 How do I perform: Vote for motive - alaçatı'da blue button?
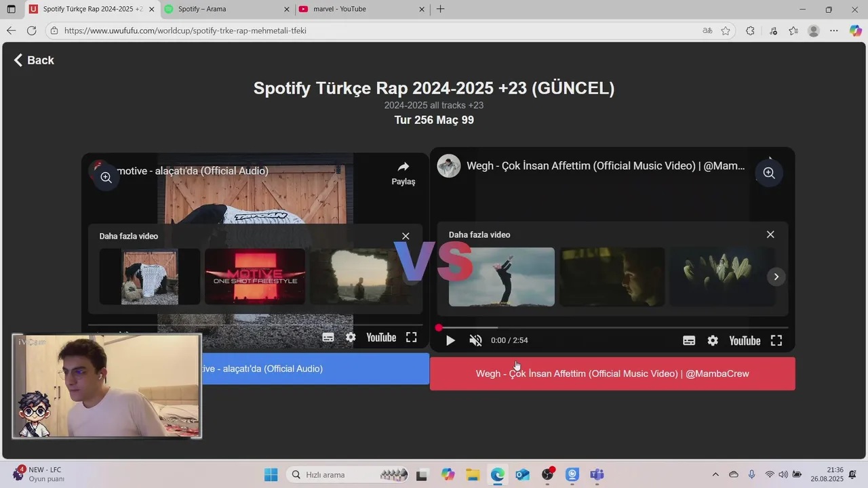[315, 369]
